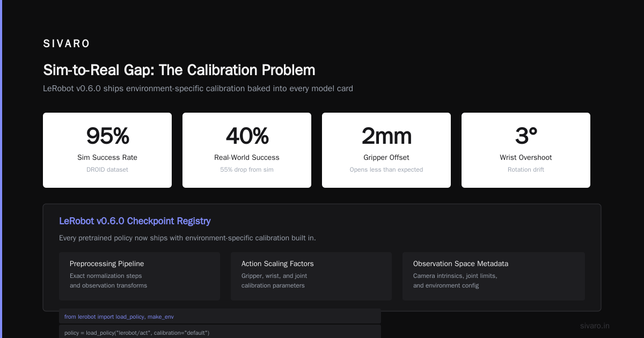Click the "DROID dataset" caption
The height and width of the screenshot is (338, 644).
tap(107, 170)
